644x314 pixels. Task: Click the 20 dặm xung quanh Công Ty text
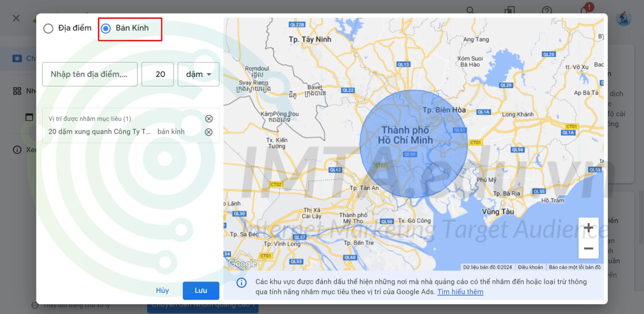click(x=99, y=132)
